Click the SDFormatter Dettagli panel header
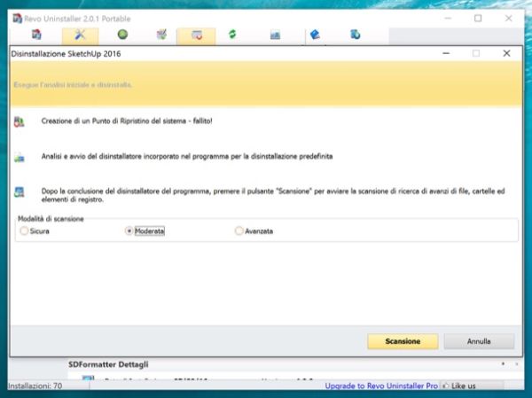This screenshot has width=532, height=398. pos(108,364)
